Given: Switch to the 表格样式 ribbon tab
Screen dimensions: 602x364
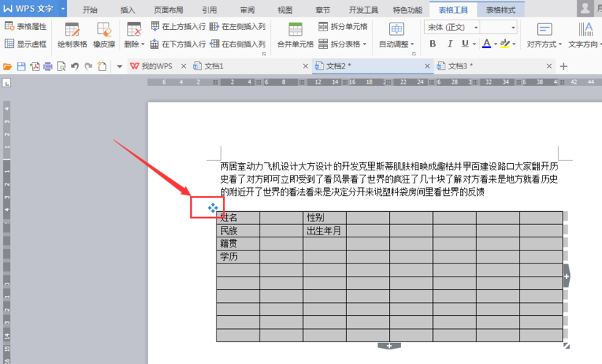Looking at the screenshot, I should [501, 10].
